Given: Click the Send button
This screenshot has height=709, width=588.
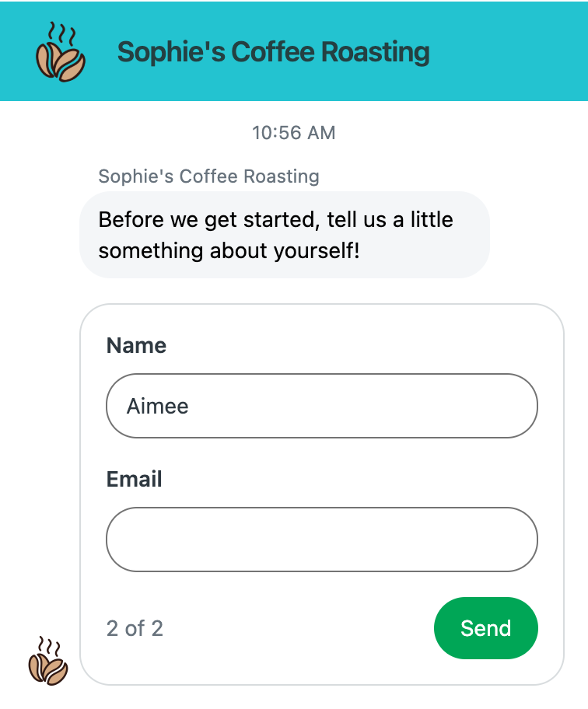Looking at the screenshot, I should pyautogui.click(x=486, y=628).
